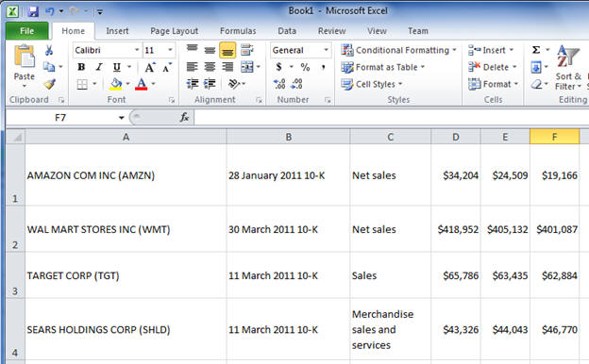Open Conditional Formatting menu
The width and height of the screenshot is (589, 364).
[399, 50]
